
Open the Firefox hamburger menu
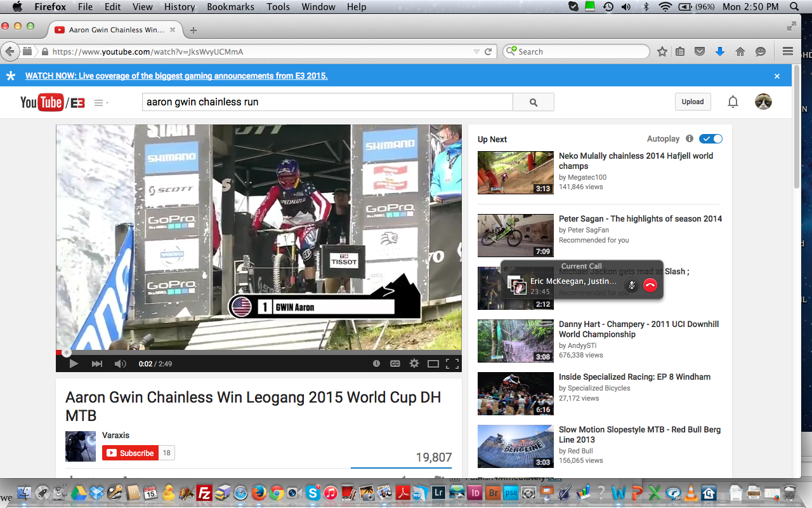click(788, 52)
